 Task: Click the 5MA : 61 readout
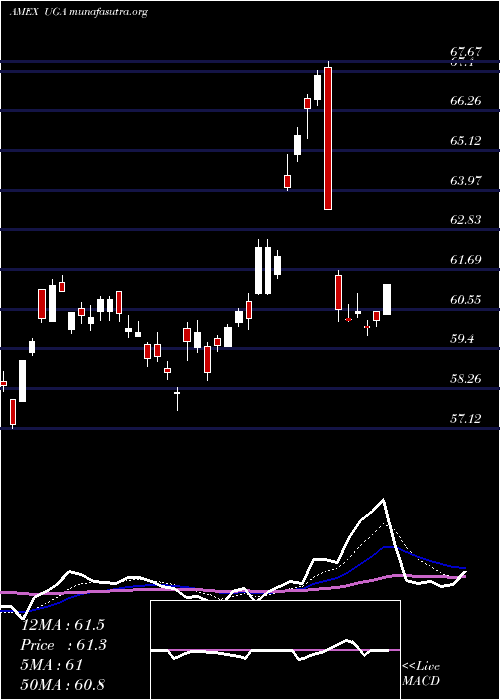52,665
